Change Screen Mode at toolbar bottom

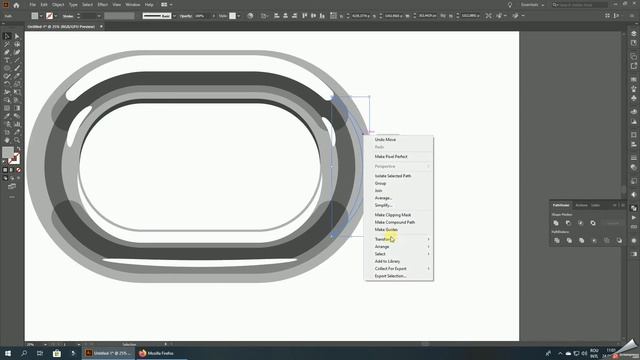(x=12, y=187)
